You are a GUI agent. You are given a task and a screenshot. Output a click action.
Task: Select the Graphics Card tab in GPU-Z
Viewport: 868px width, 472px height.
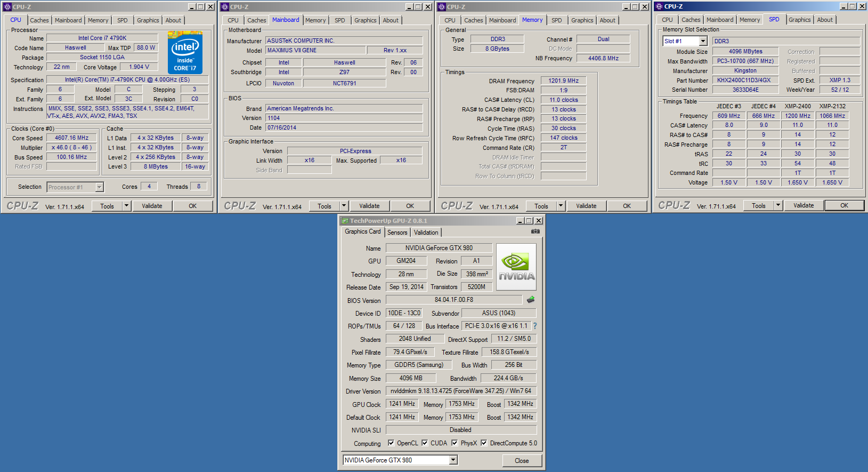[x=363, y=231]
